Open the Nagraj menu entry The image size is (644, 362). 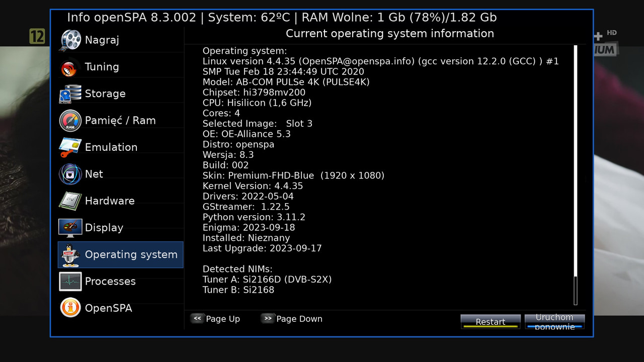[x=121, y=40]
